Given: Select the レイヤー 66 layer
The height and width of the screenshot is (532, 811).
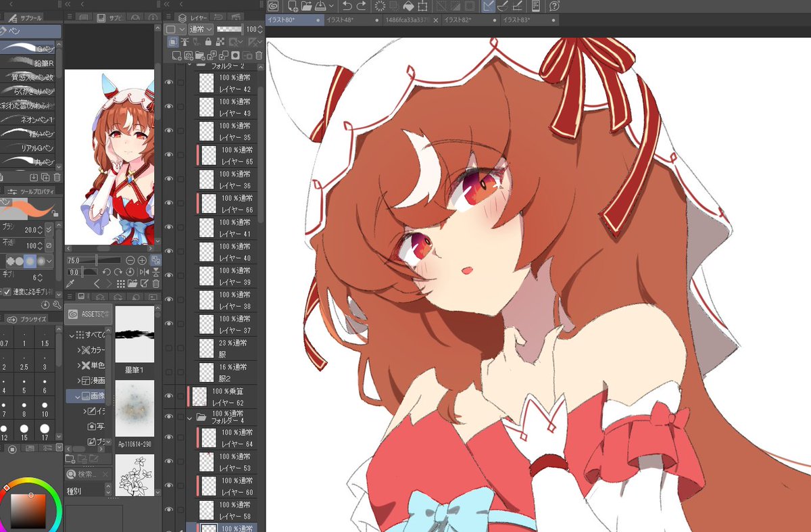Looking at the screenshot, I should 226,203.
